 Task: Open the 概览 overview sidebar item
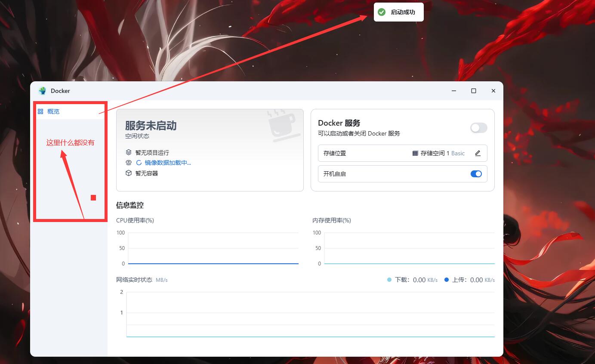click(x=69, y=111)
